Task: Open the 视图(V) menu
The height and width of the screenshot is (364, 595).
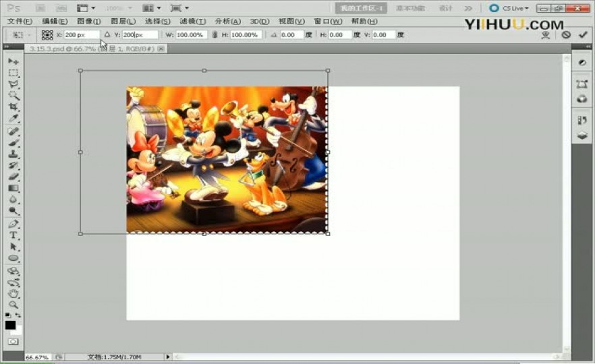Action: point(291,22)
